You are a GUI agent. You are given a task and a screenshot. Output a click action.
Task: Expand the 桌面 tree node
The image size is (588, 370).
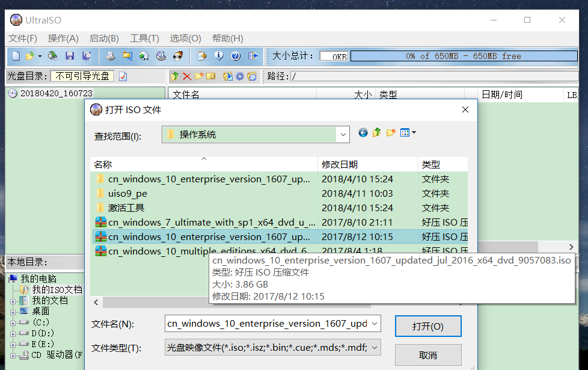(13, 312)
